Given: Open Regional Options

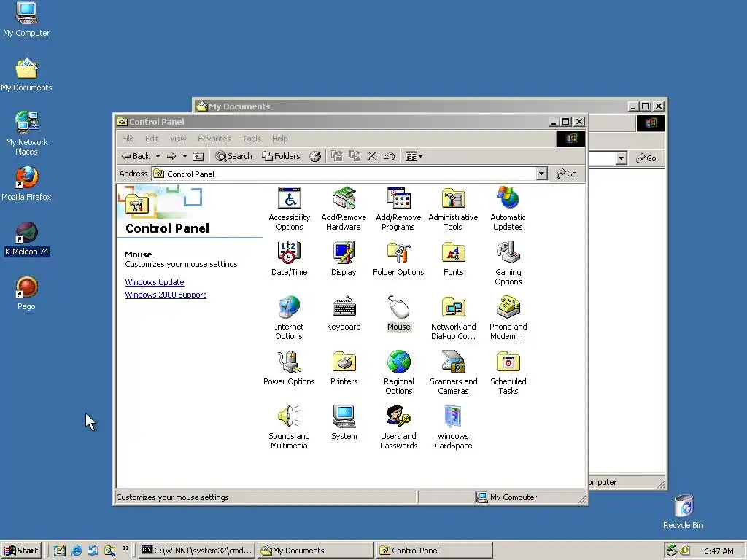Looking at the screenshot, I should tap(399, 373).
